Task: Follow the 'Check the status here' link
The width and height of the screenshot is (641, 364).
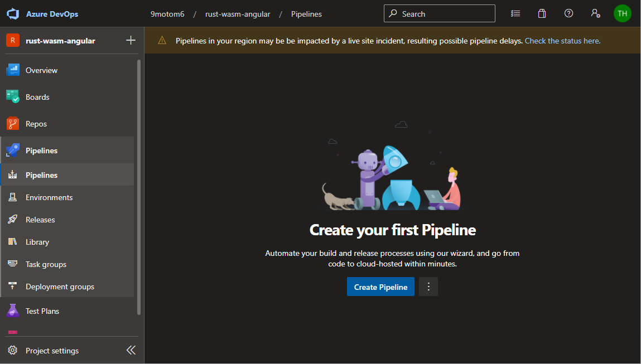Action: (562, 41)
